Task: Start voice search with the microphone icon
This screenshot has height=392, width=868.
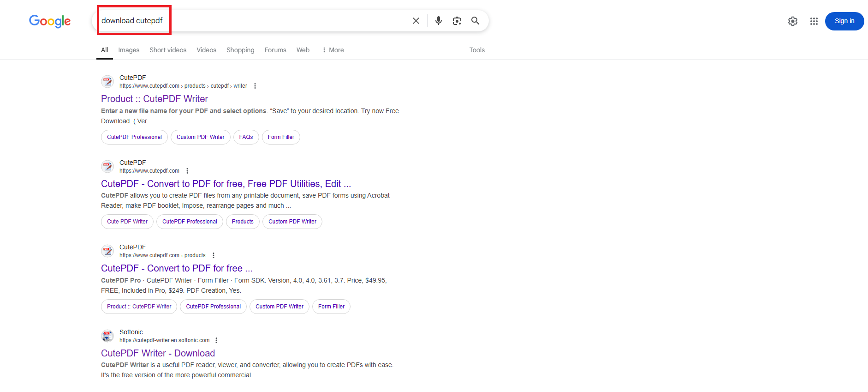Action: point(438,21)
